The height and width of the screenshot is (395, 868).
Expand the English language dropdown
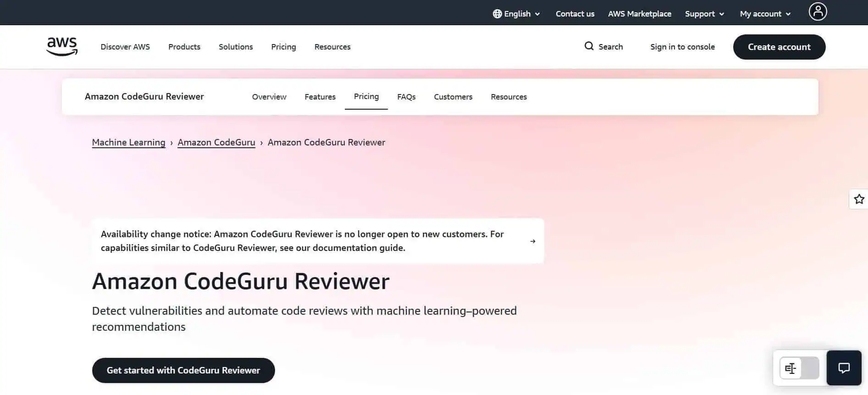pyautogui.click(x=517, y=14)
